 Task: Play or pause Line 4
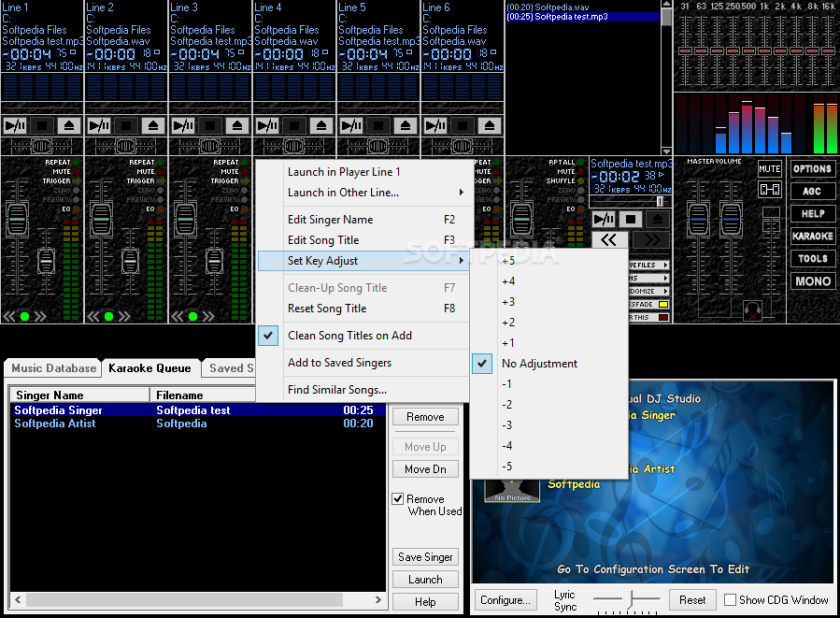[x=267, y=126]
